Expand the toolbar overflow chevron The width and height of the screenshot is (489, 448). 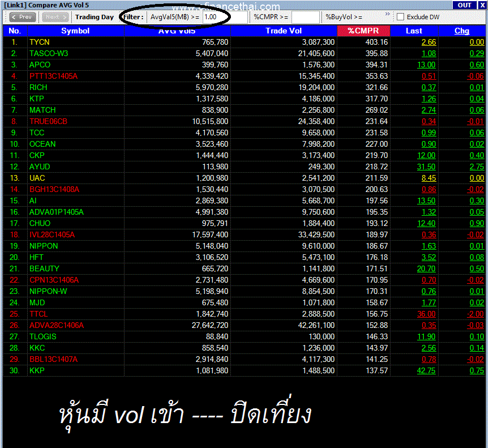(387, 14)
